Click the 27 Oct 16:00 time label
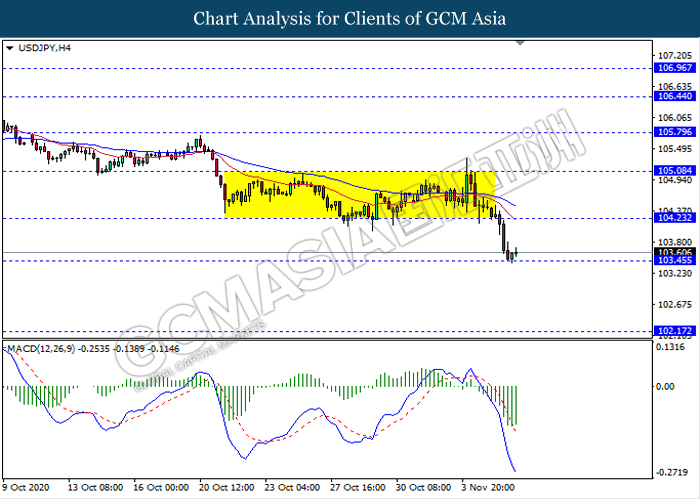This screenshot has width=700, height=500. point(358,487)
